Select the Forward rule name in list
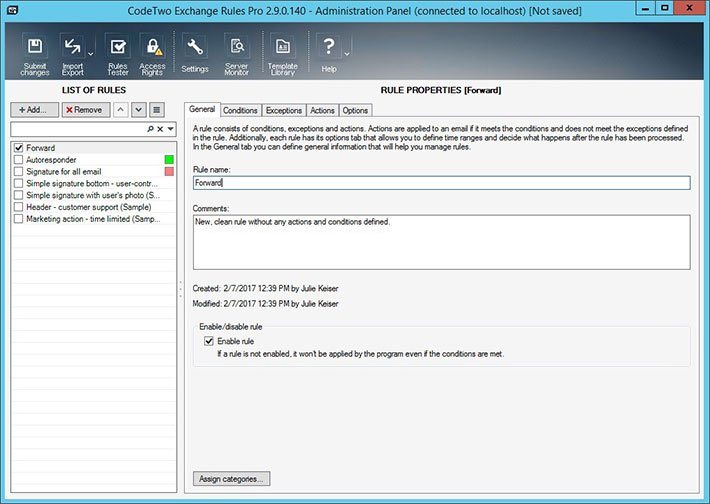 pos(40,148)
